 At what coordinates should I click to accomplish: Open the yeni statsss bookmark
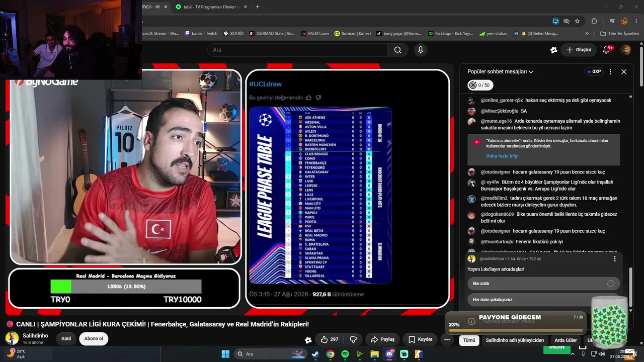tap(493, 34)
